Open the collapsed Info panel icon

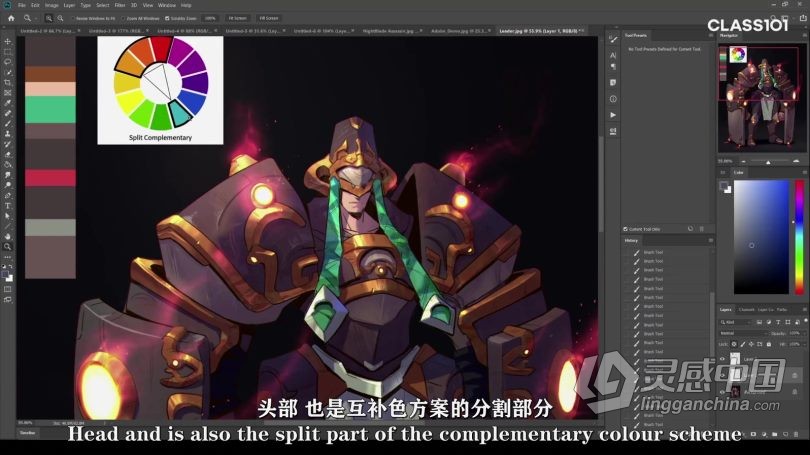(x=613, y=99)
